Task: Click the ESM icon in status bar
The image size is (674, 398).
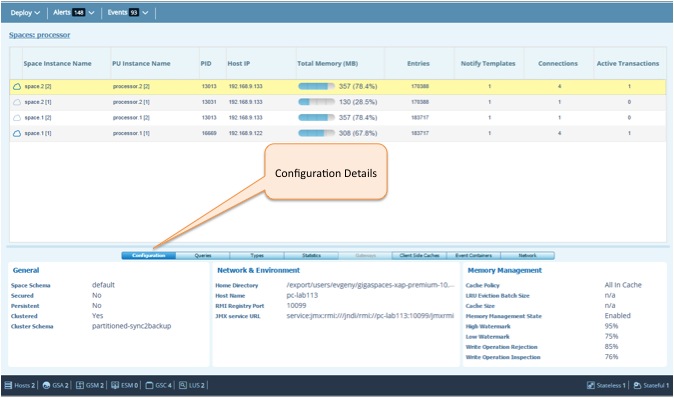Action: 115,385
